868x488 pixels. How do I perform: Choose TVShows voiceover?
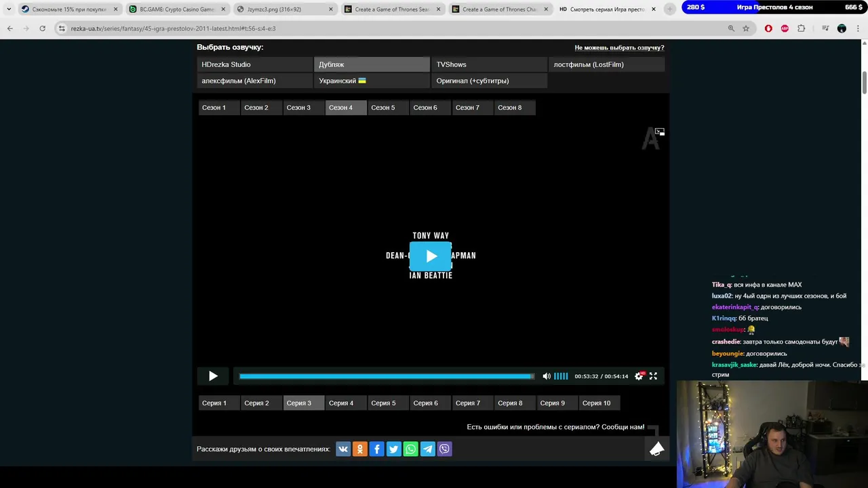click(x=489, y=64)
